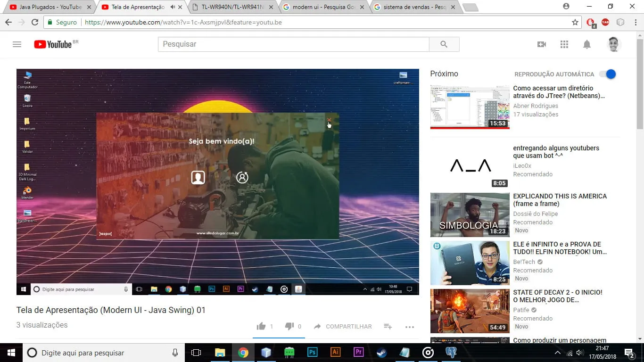Viewport: 644px width, 362px height.
Task: Click the Pesquisar search input field
Action: point(293,44)
